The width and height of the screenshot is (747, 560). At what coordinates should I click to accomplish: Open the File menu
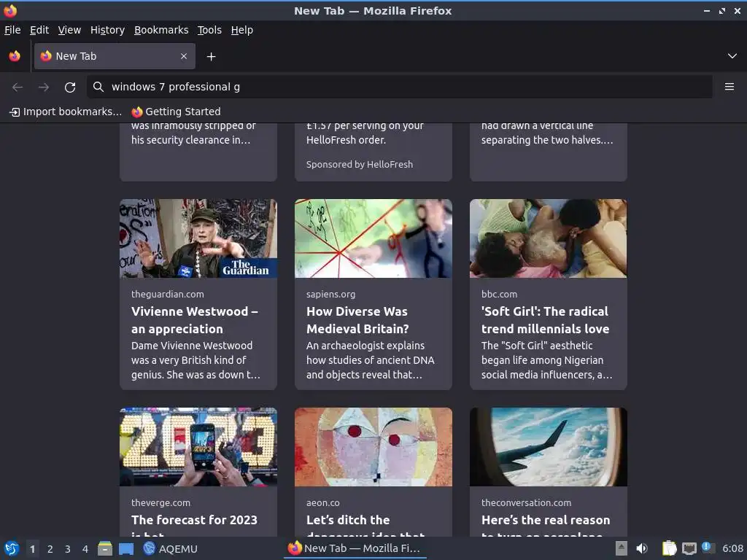tap(12, 30)
